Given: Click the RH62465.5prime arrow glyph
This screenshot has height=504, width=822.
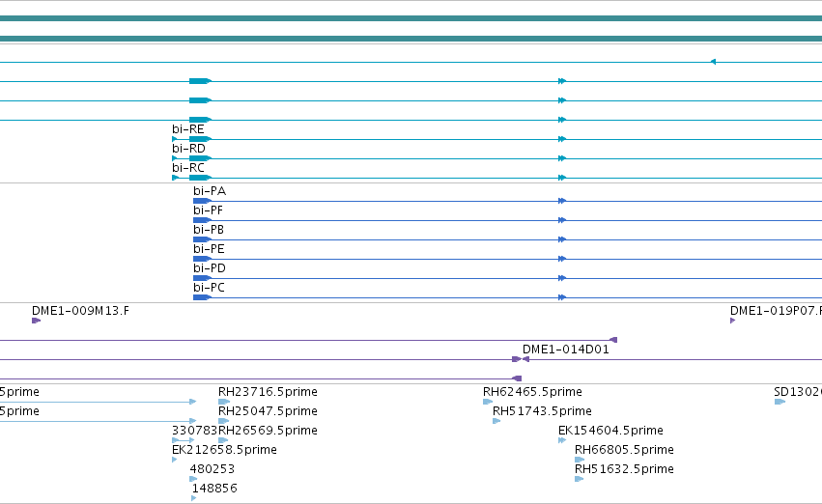Looking at the screenshot, I should coord(488,402).
